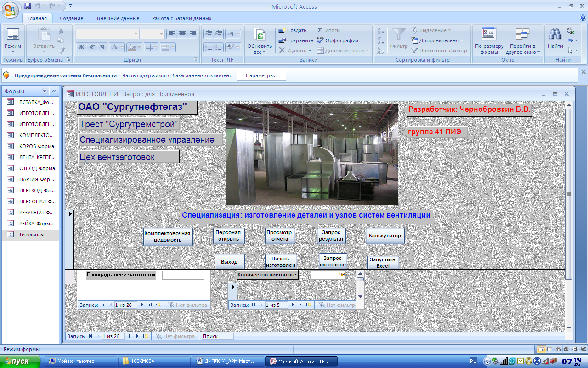Click the Cut scissors icon

61,30
